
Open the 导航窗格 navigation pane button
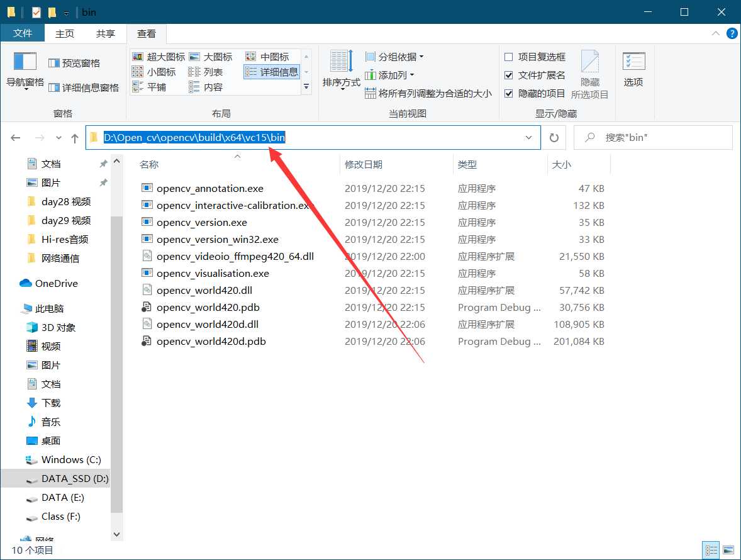point(25,71)
